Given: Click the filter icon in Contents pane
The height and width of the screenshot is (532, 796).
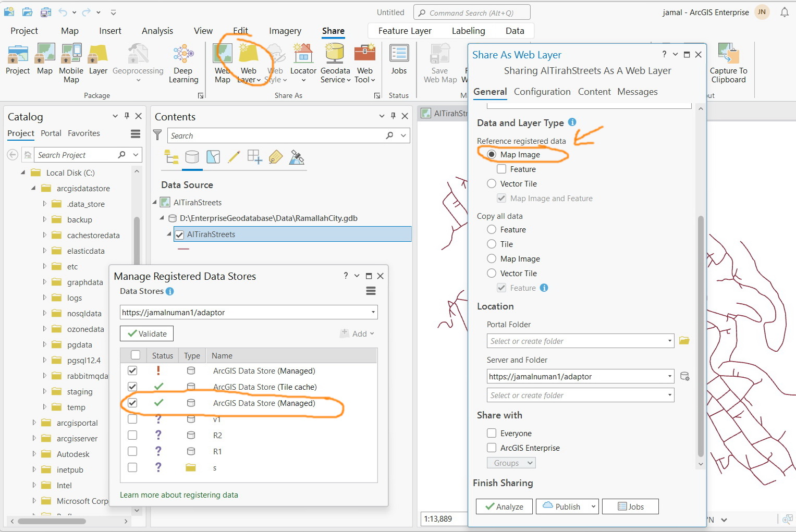Looking at the screenshot, I should 157,135.
